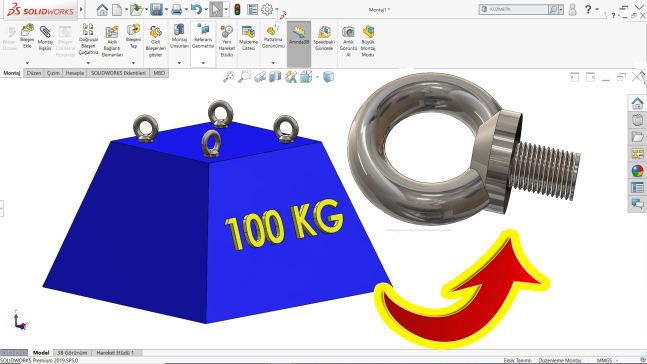Viewport: 647px width, 364px height.
Task: Click Doğrusal Bileşen Çoğaltma tool
Action: point(88,39)
